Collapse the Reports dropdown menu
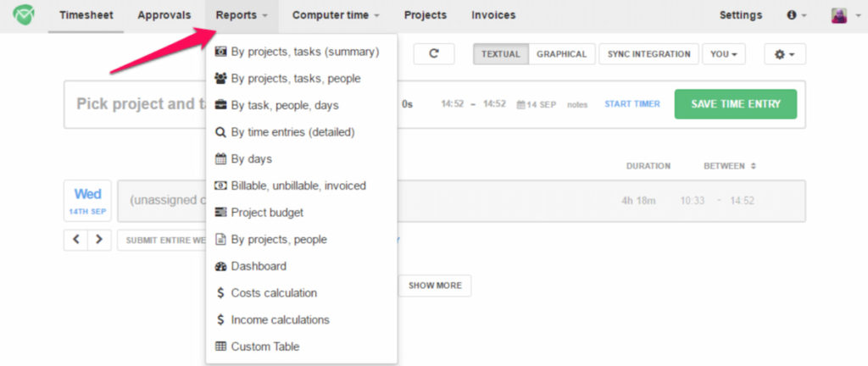This screenshot has height=366, width=868. [x=242, y=15]
